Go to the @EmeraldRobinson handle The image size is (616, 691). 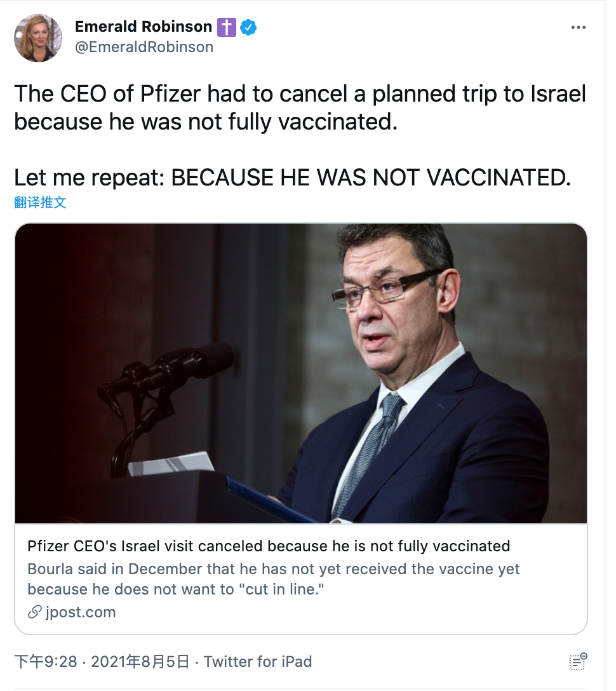click(x=144, y=47)
